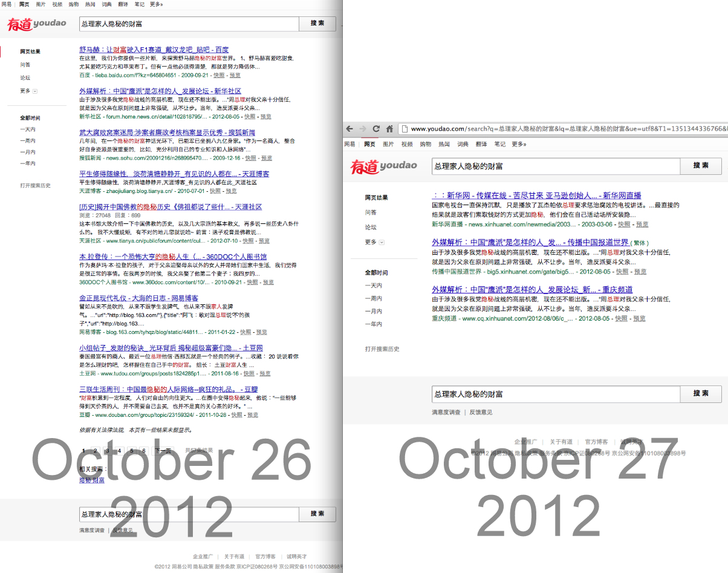Viewport: 728px width, 573px height.
Task: Open 视频 tab in left page top navigation
Action: 57,4
